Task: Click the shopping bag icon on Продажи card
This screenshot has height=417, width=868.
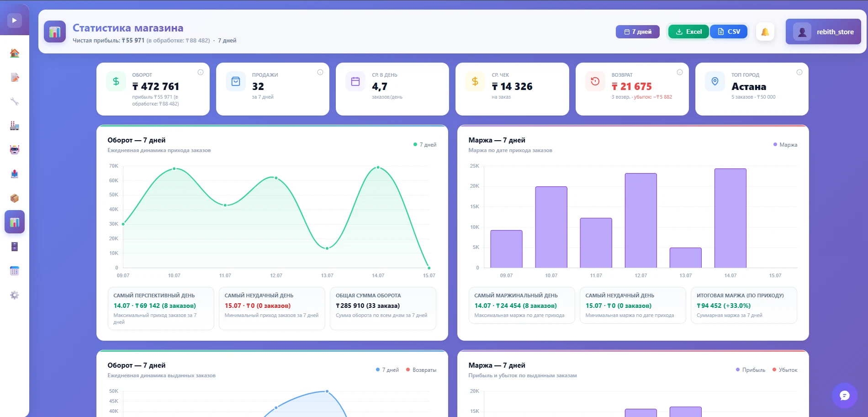Action: (236, 81)
